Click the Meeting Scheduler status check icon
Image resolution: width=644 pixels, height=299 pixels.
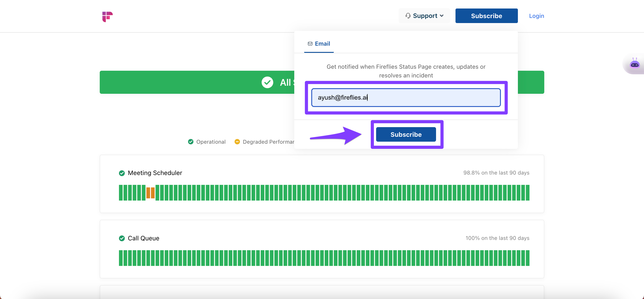tap(122, 173)
